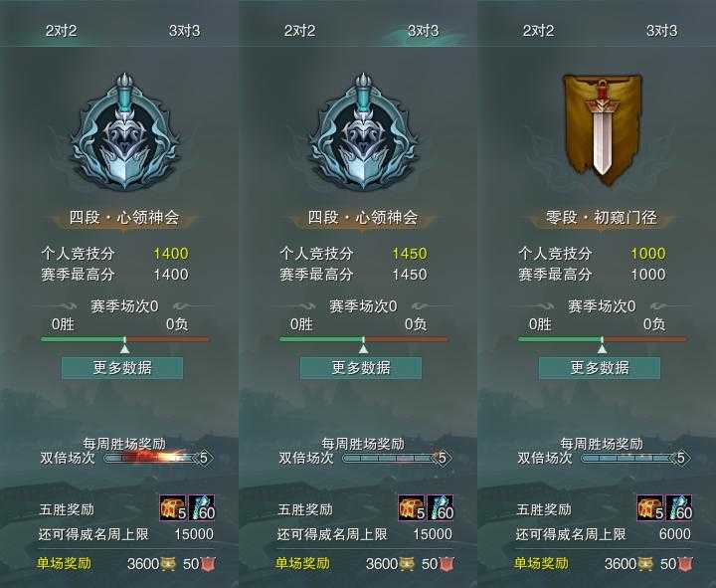Select the highlighted 3对3 tab
This screenshot has height=588, width=716.
pos(423,31)
